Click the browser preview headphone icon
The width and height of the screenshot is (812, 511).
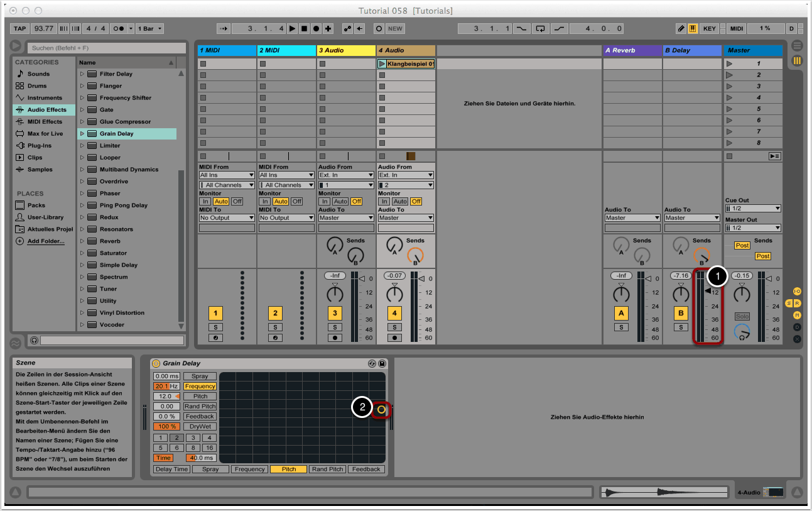pyautogui.click(x=34, y=340)
